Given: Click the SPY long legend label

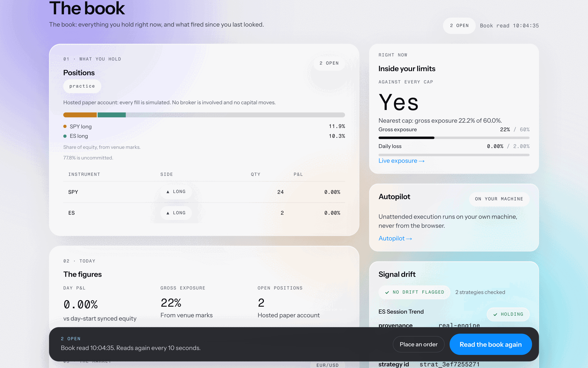Looking at the screenshot, I should point(81,127).
